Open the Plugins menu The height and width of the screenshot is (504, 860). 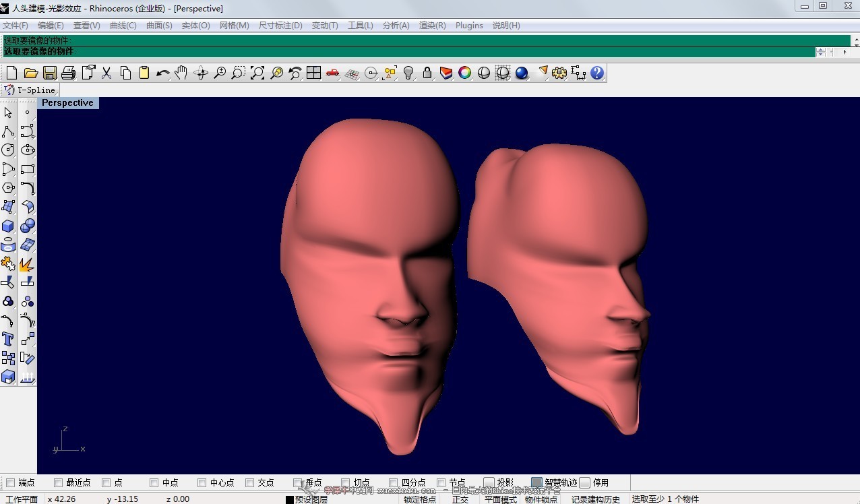click(469, 26)
